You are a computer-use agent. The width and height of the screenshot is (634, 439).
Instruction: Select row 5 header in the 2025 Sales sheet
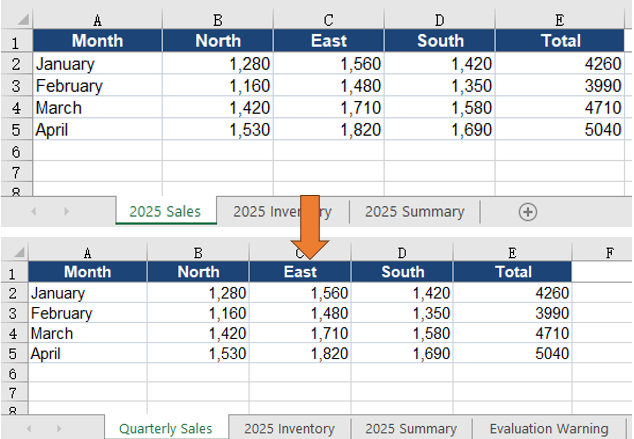pyautogui.click(x=16, y=129)
